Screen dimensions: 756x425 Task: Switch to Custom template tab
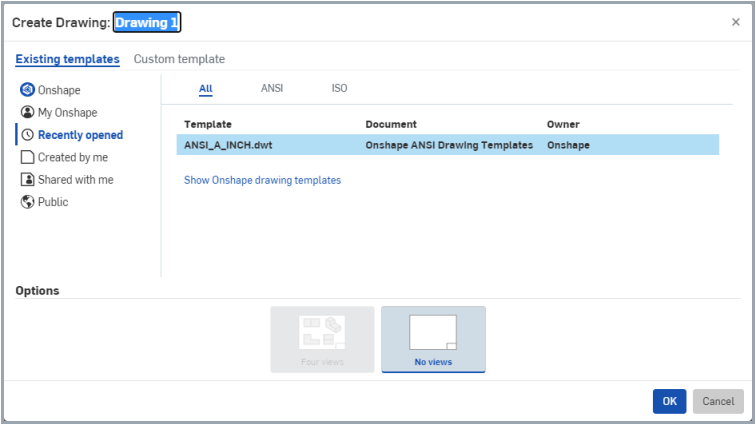click(x=179, y=59)
